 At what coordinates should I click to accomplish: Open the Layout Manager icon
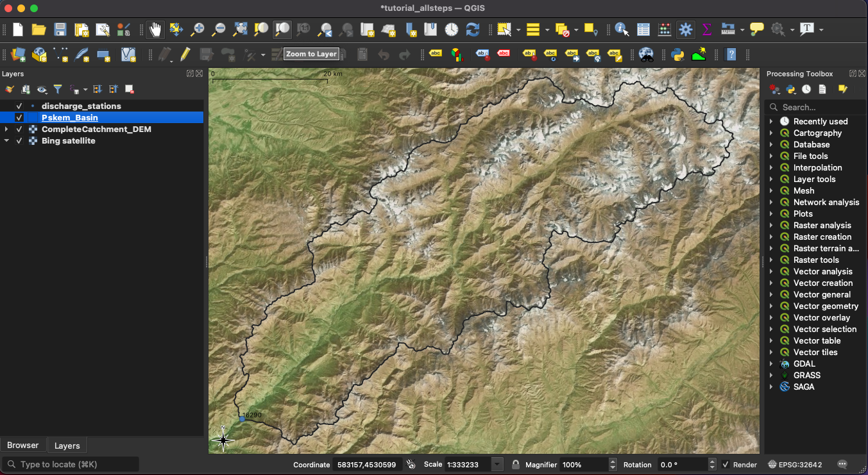tap(103, 29)
